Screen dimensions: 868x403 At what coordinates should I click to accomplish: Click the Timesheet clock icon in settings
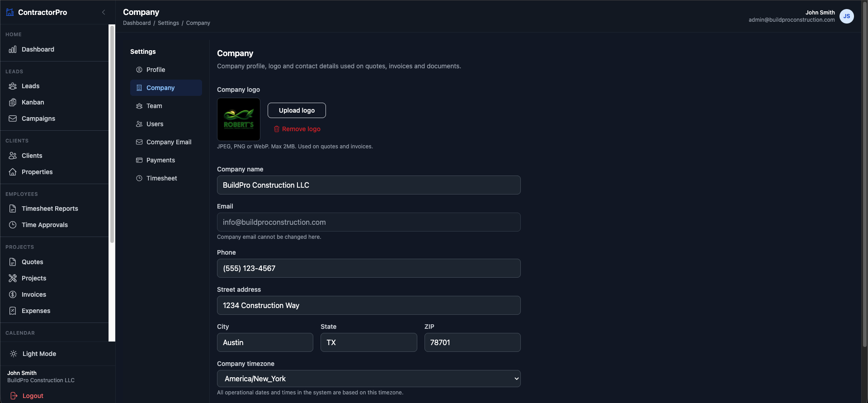click(x=139, y=178)
